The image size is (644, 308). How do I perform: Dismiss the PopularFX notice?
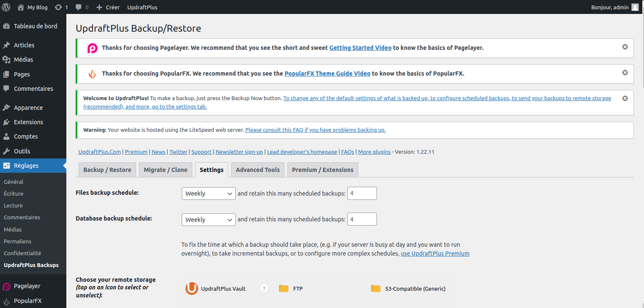tap(625, 73)
